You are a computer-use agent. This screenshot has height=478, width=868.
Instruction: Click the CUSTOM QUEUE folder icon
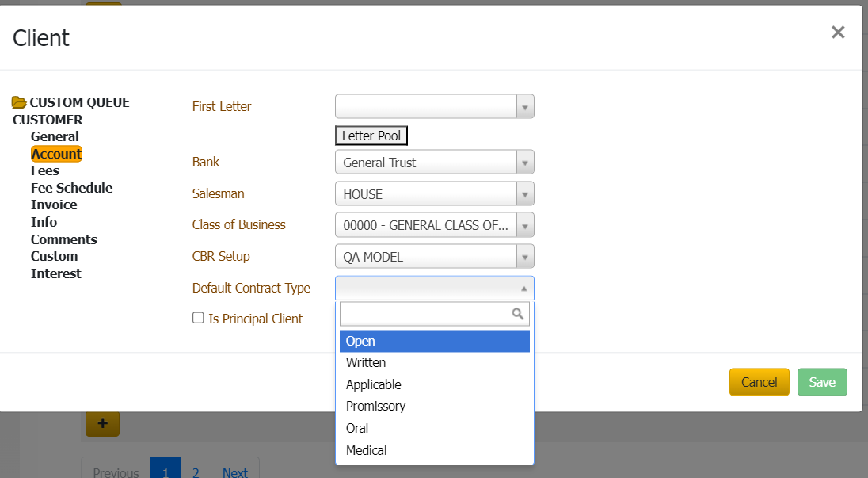[x=19, y=102]
